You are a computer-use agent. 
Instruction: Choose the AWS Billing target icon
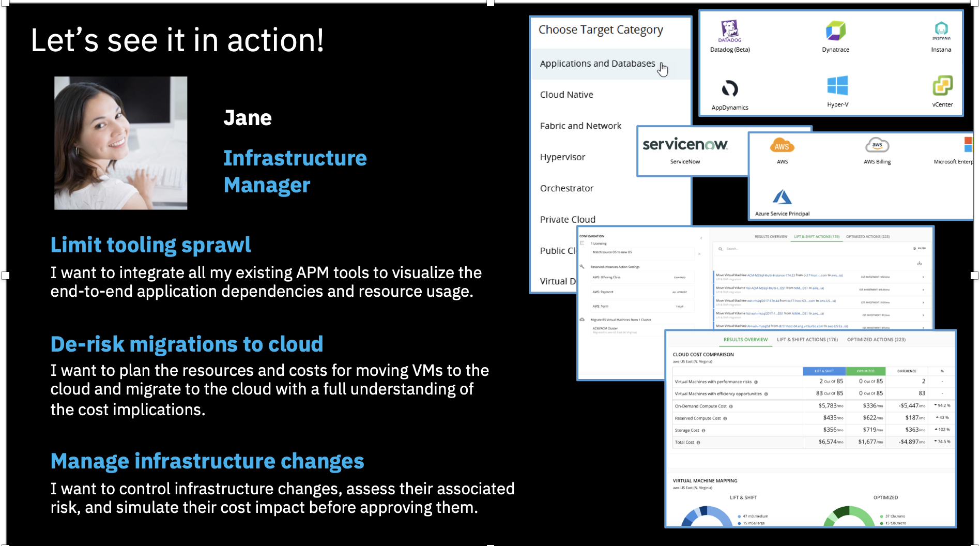point(877,145)
